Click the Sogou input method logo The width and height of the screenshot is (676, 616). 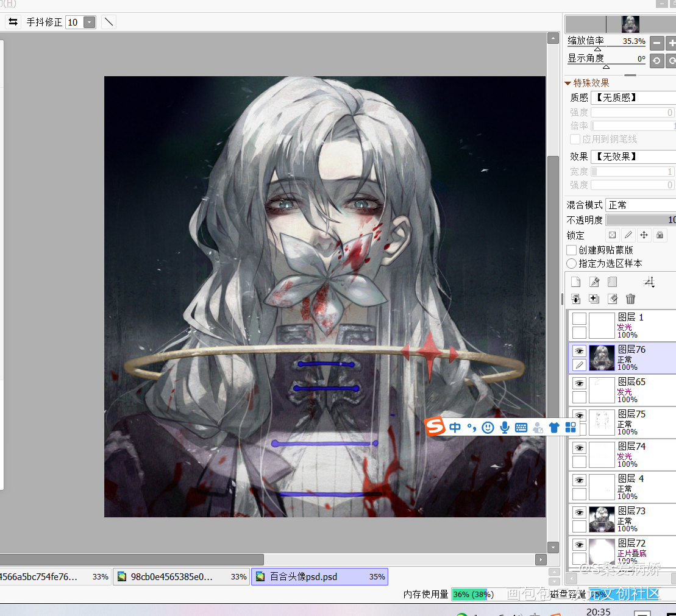coord(435,427)
